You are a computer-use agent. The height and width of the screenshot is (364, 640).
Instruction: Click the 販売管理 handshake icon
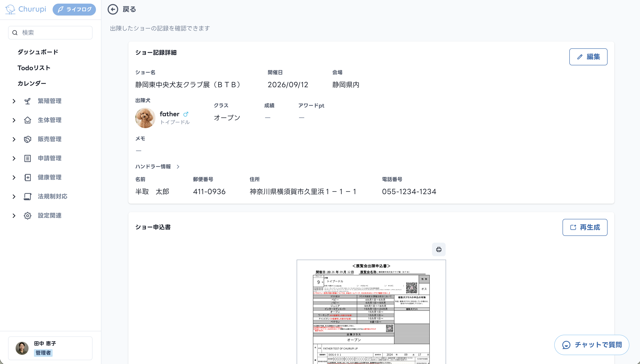(28, 139)
